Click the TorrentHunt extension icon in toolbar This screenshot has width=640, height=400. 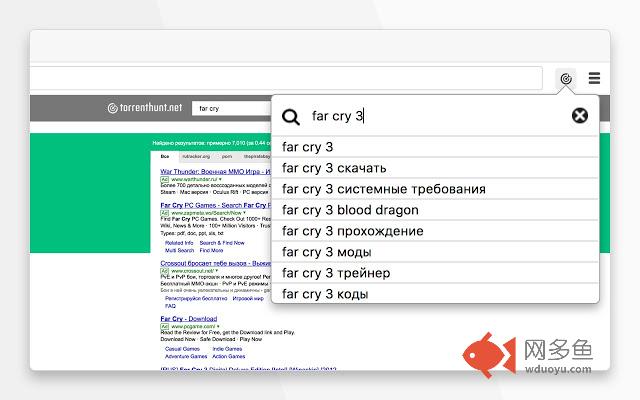pos(566,78)
